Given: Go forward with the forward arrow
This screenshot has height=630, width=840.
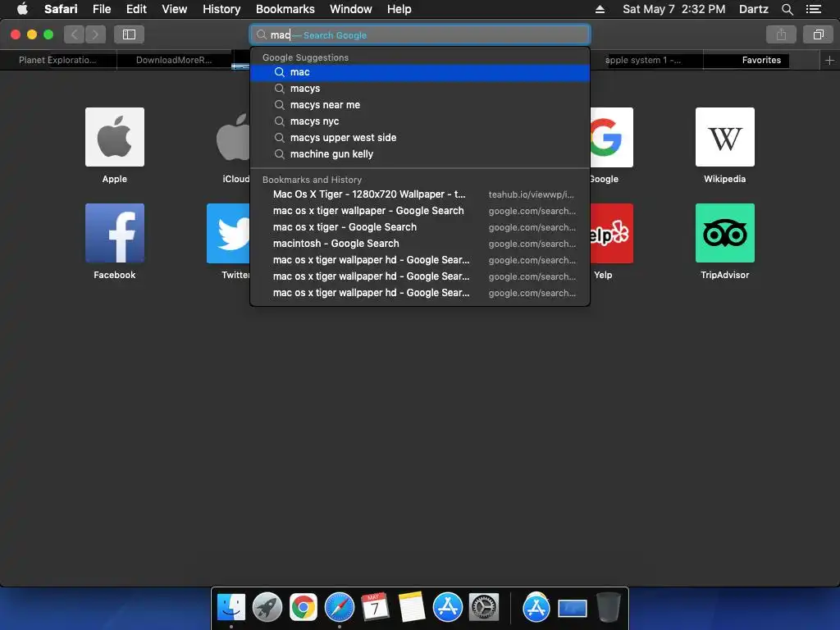Looking at the screenshot, I should pyautogui.click(x=95, y=34).
